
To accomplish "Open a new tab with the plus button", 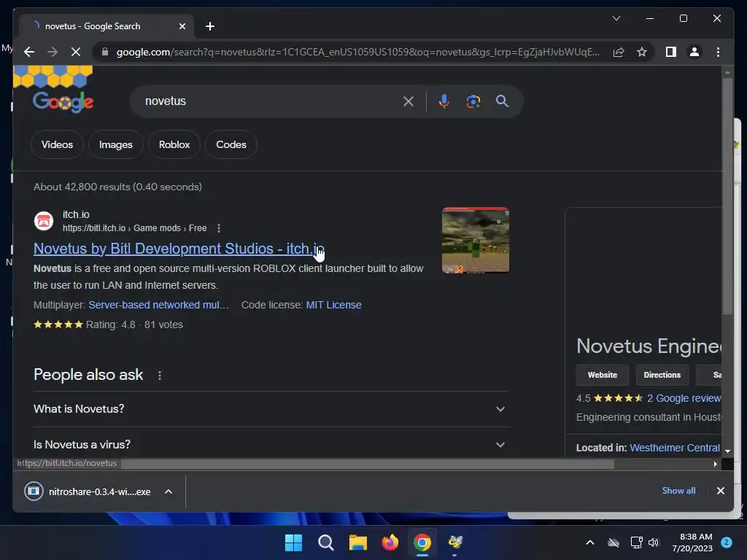I will [x=210, y=26].
